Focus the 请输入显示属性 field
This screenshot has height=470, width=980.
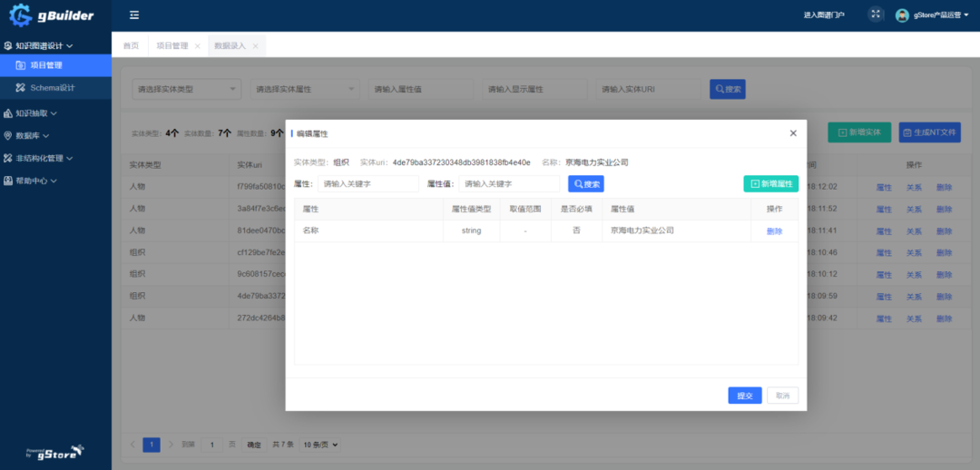click(x=535, y=90)
